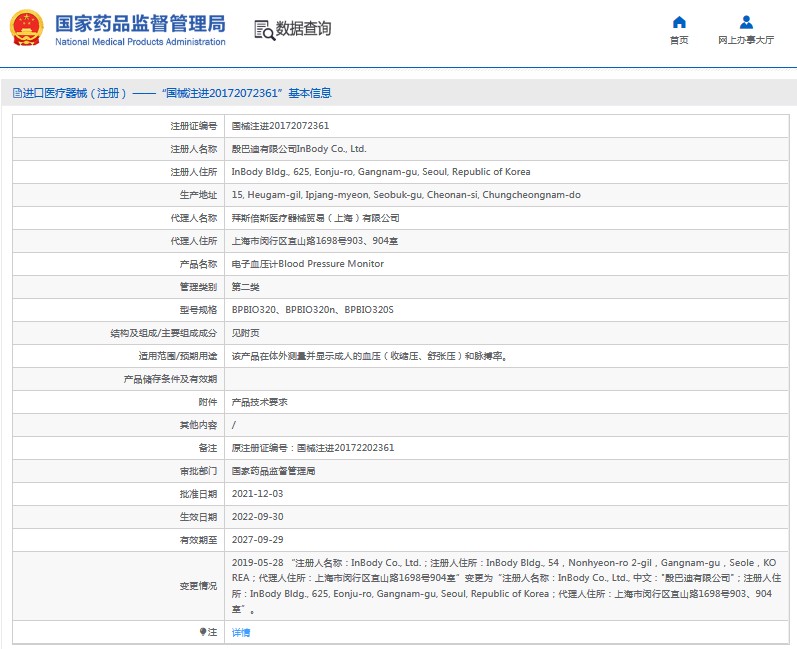Click 生产地址 label cell
Screen dimensions: 797x649
tap(198, 195)
